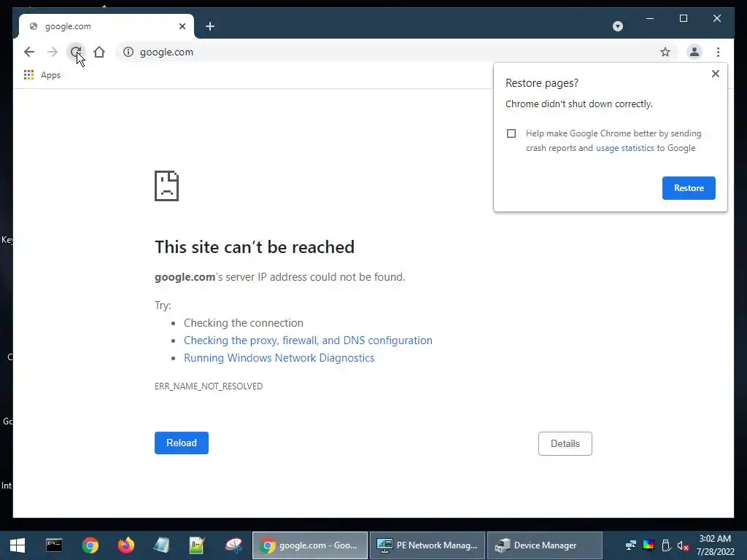Viewport: 747px width, 560px height.
Task: Switch to PE Network Manager taskbar window
Action: pyautogui.click(x=427, y=545)
